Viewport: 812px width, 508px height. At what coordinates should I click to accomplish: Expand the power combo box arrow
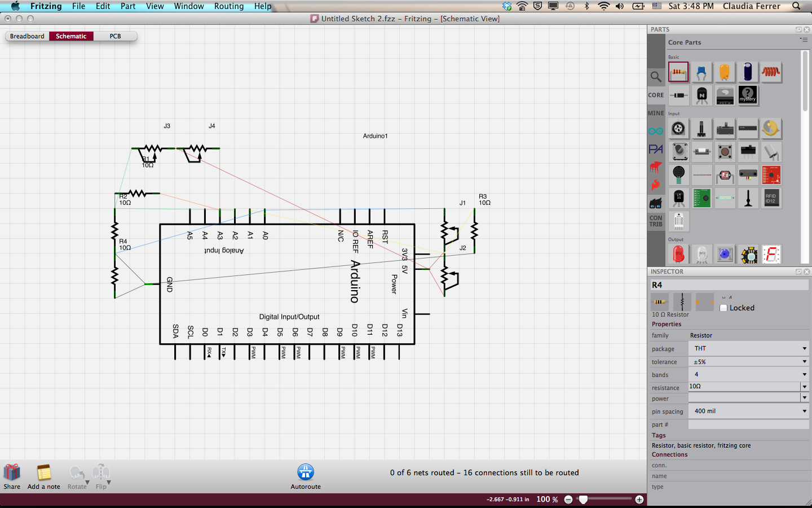click(x=805, y=398)
